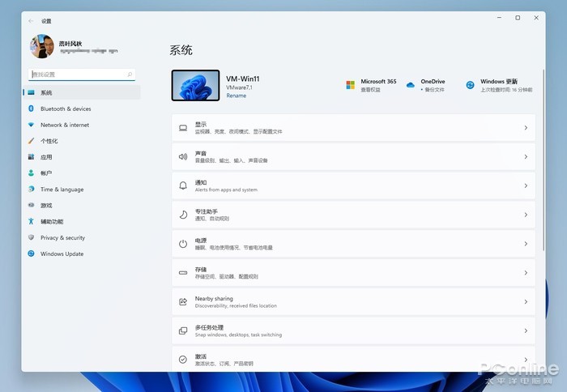This screenshot has width=567, height=392.
Task: Expand the 存储 row chevron
Action: tap(526, 272)
